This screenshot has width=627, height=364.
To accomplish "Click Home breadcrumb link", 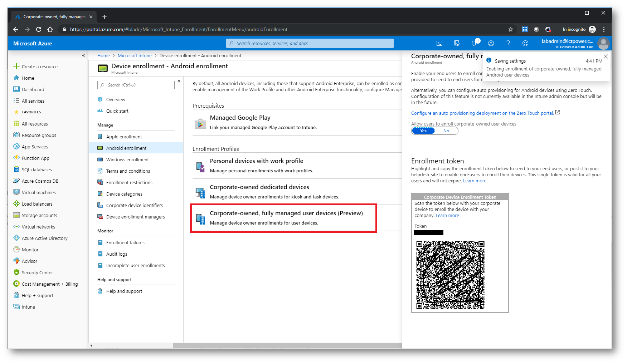I will (103, 55).
